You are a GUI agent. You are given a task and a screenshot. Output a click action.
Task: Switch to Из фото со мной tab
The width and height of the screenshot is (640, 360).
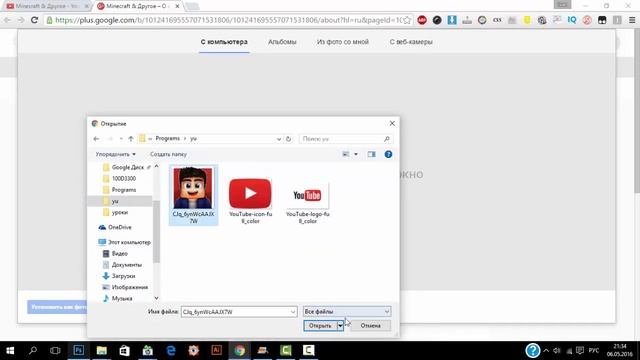pyautogui.click(x=342, y=42)
